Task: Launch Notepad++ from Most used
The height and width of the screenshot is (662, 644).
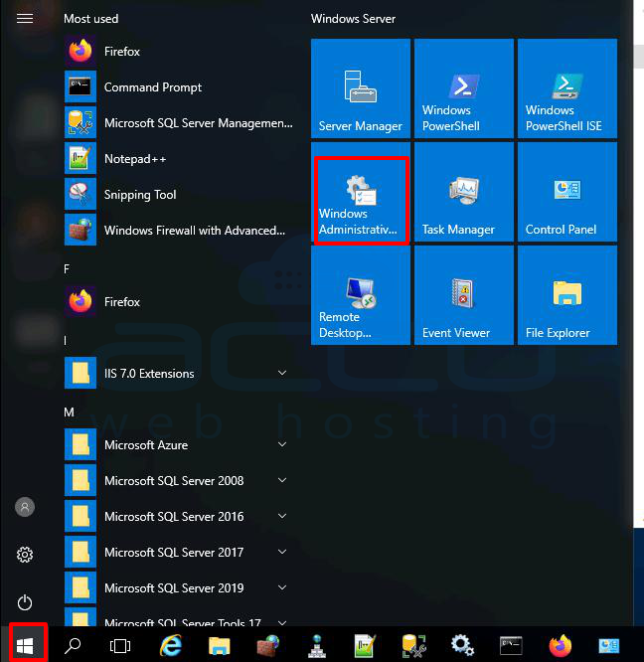Action: click(179, 159)
